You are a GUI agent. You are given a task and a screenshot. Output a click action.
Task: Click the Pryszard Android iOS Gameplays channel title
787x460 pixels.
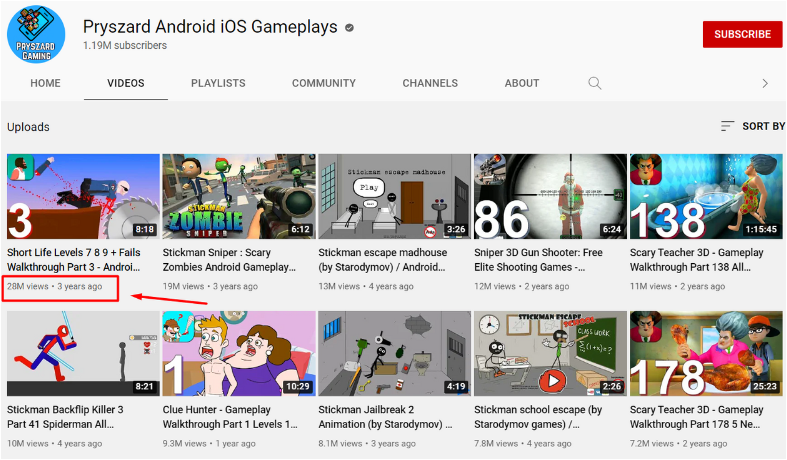pos(210,27)
